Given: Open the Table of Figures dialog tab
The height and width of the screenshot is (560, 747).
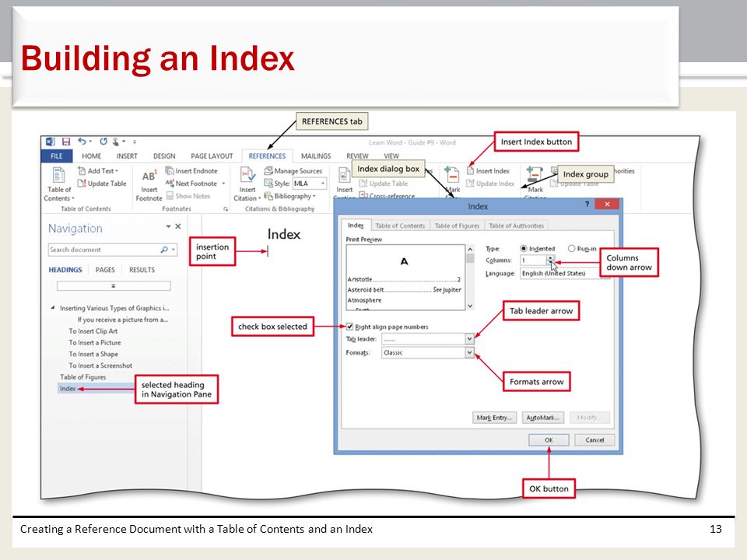Looking at the screenshot, I should 457,226.
